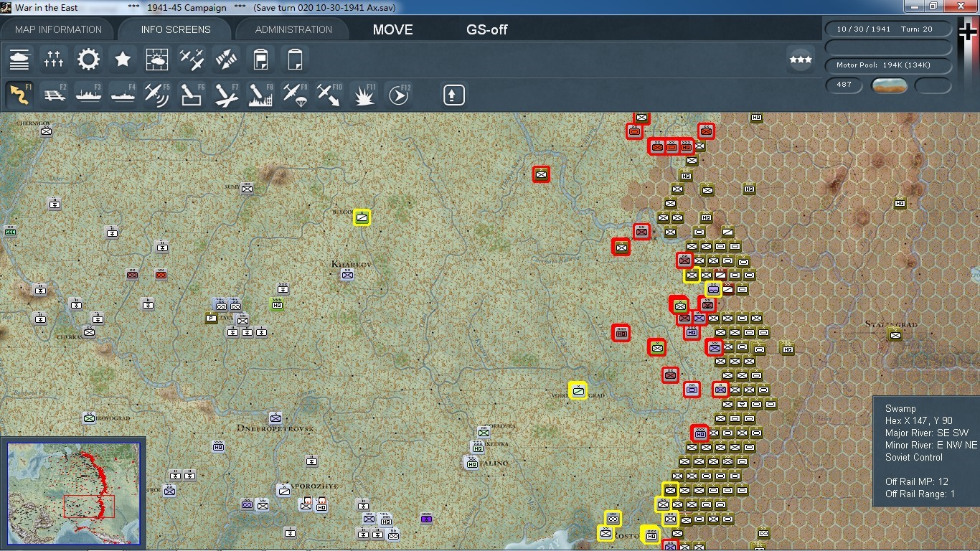Select the yellow-bordered unit at Belgorod
The height and width of the screenshot is (551, 980).
[x=362, y=217]
